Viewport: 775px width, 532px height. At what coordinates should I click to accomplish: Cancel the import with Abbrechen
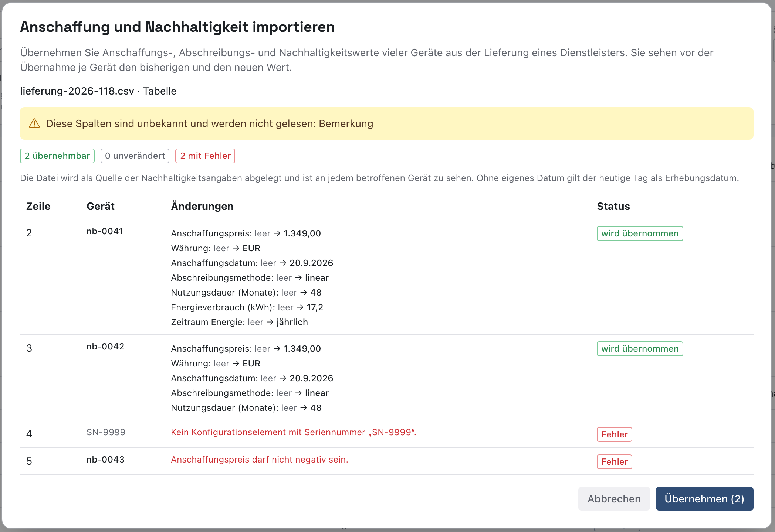click(x=614, y=499)
